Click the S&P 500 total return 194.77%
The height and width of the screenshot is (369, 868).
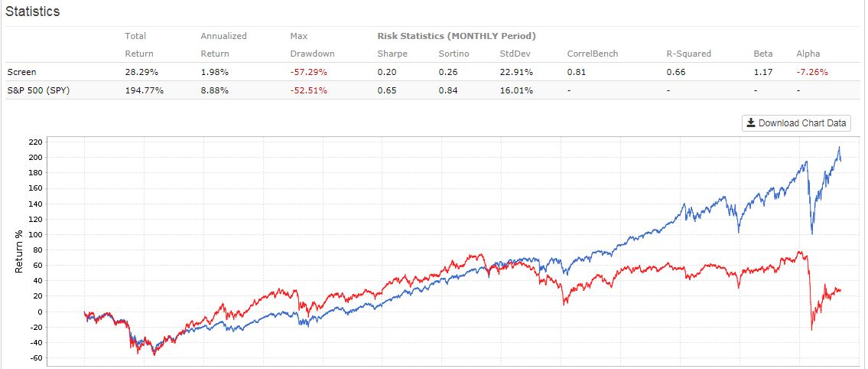pos(143,90)
